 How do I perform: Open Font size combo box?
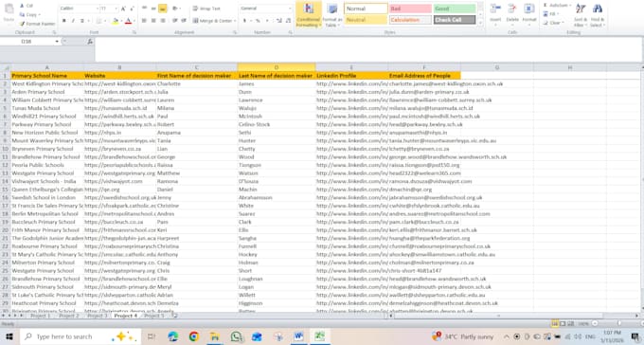click(x=109, y=9)
